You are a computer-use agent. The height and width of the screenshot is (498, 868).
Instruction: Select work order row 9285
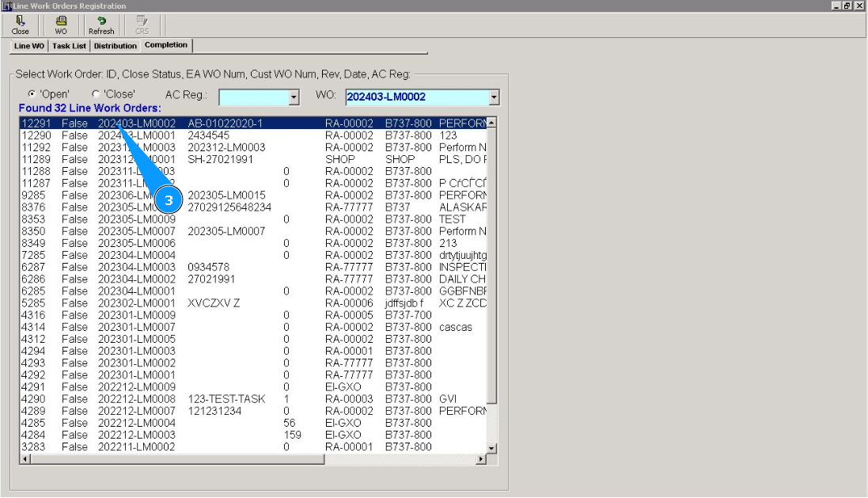(253, 196)
